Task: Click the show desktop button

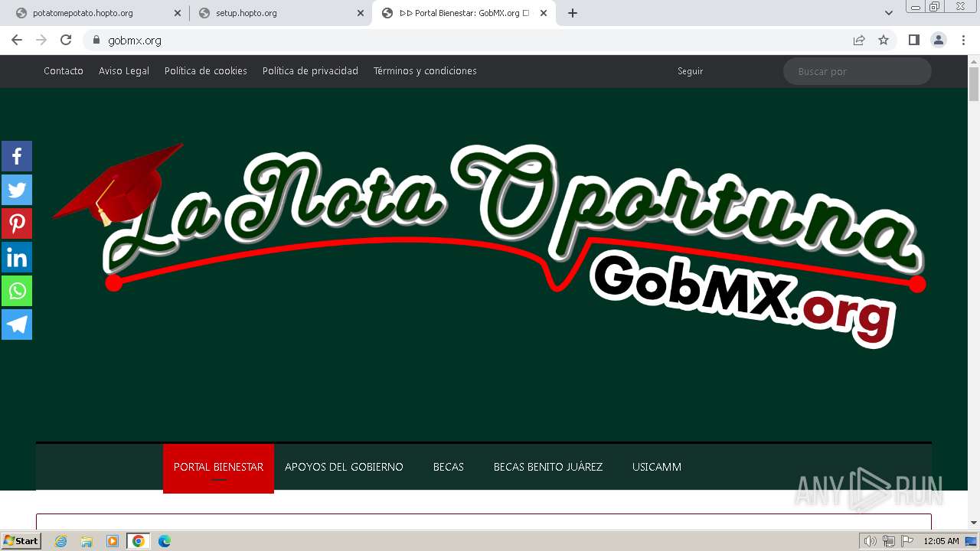Action: coord(972,541)
